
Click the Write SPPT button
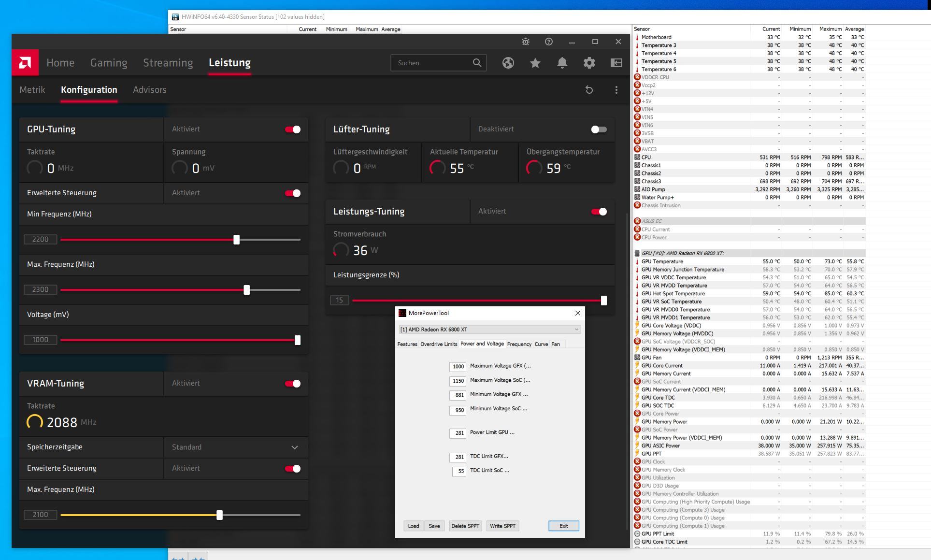pos(502,526)
